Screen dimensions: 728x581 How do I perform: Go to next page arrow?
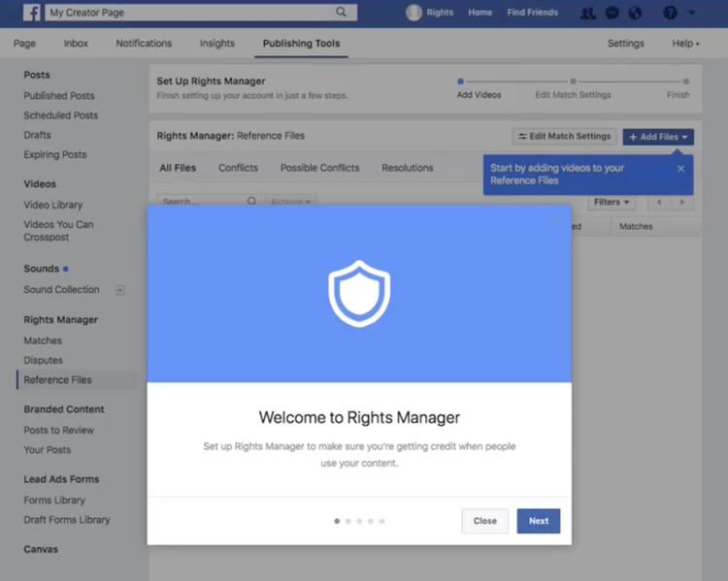tap(681, 202)
